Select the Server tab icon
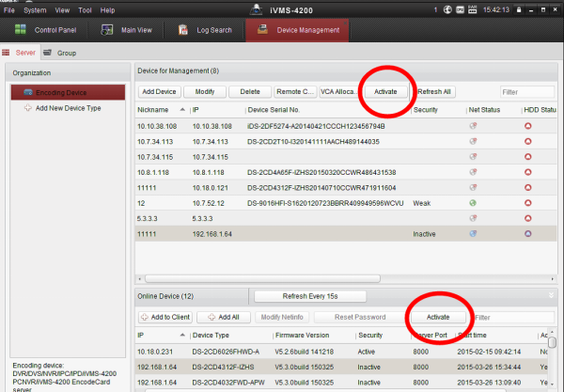 (x=8, y=53)
